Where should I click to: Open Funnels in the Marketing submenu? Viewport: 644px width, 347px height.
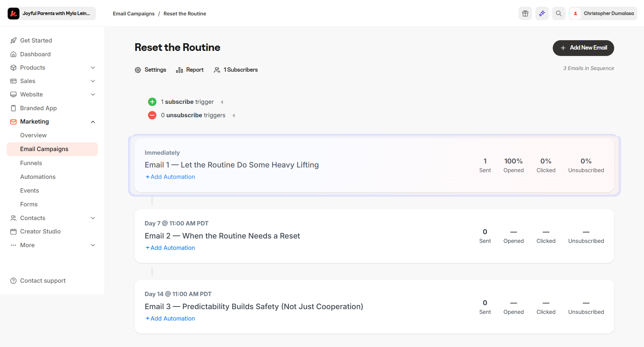pos(31,163)
